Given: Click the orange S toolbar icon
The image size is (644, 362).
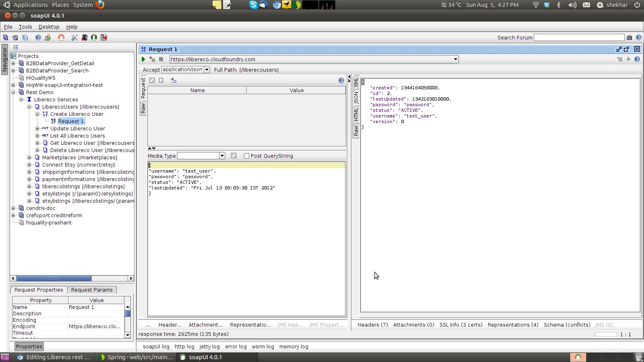Looking at the screenshot, I should (61, 37).
